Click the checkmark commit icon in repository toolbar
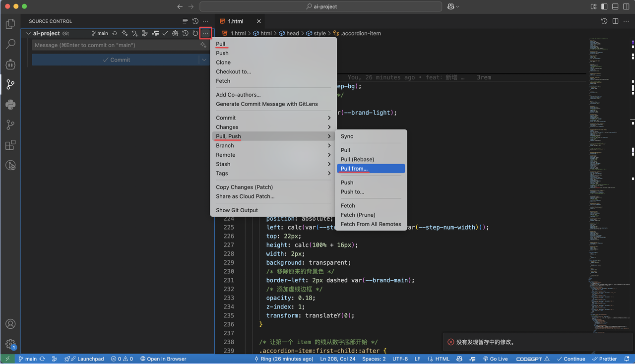The width and height of the screenshot is (635, 364). (165, 33)
